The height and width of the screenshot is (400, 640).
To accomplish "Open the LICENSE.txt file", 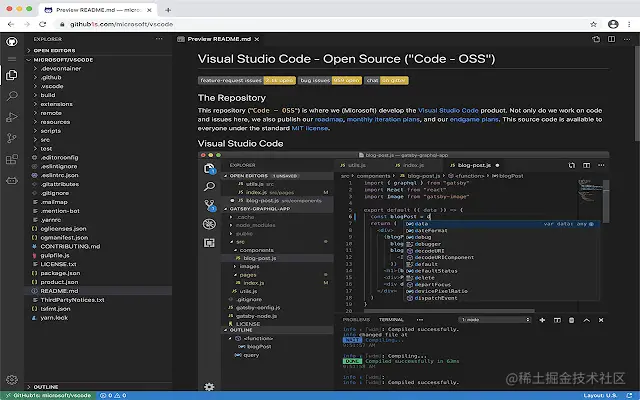I will tap(98, 264).
